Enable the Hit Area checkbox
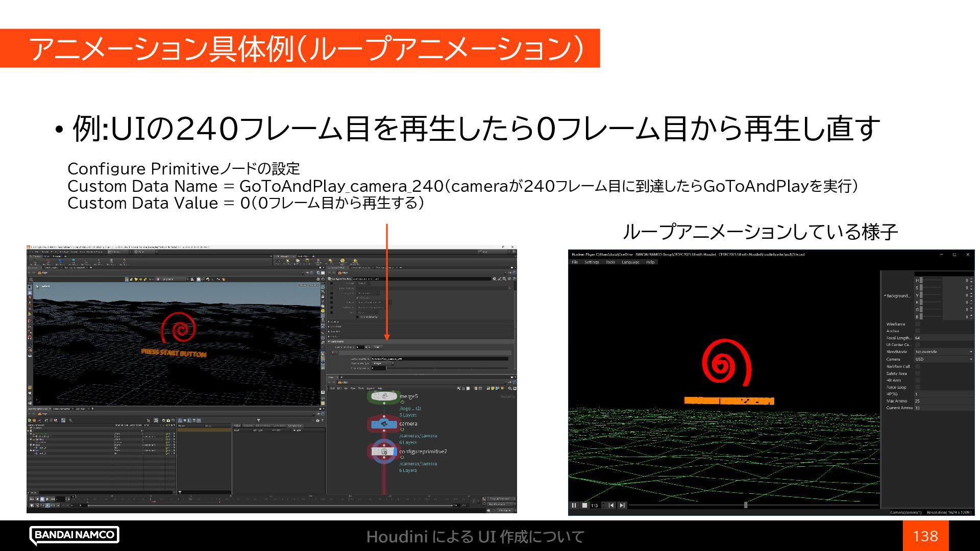 click(x=917, y=380)
